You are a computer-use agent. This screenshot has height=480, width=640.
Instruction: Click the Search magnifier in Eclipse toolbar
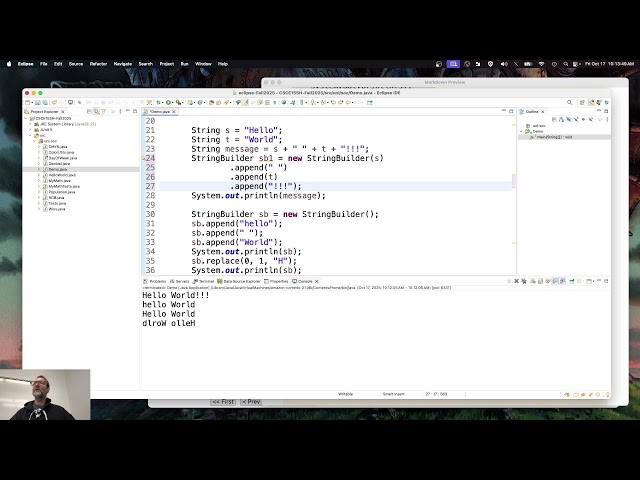[569, 102]
